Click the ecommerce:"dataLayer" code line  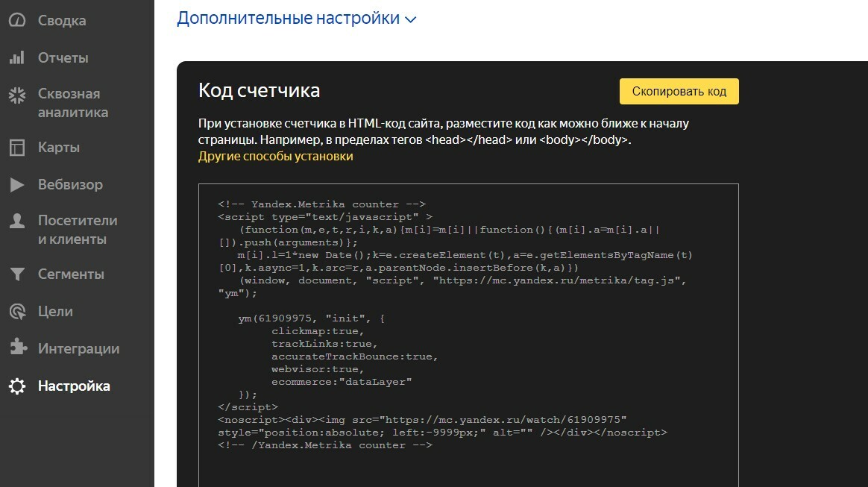coord(342,382)
